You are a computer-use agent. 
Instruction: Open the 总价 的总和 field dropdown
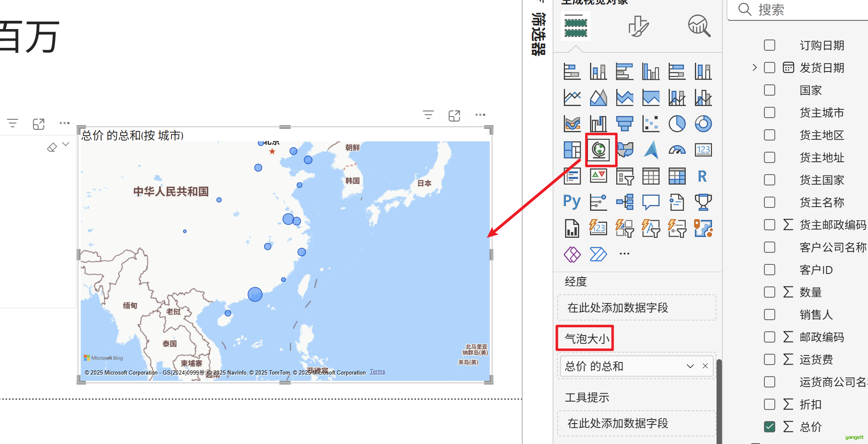click(690, 366)
